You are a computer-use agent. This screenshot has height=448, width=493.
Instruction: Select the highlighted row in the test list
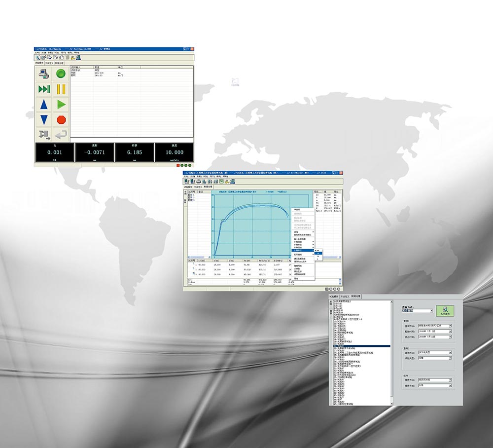361,346
